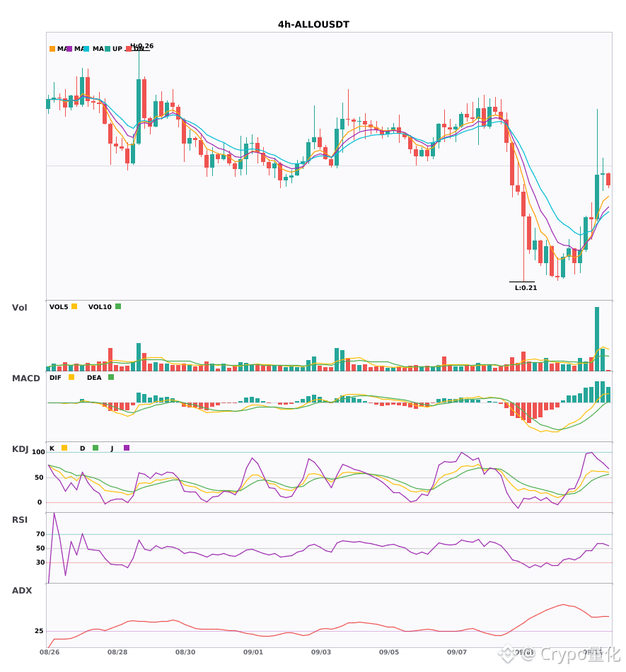Click the D line green legend square

pos(95,448)
